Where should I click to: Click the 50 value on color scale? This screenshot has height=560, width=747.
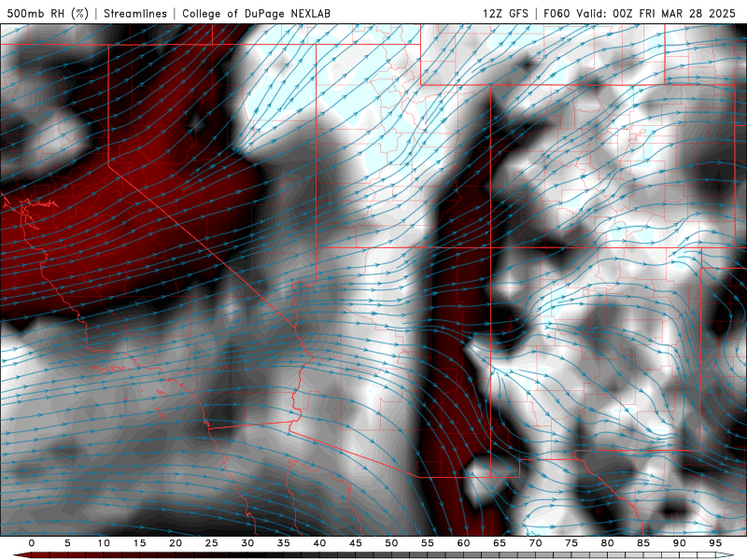(391, 543)
